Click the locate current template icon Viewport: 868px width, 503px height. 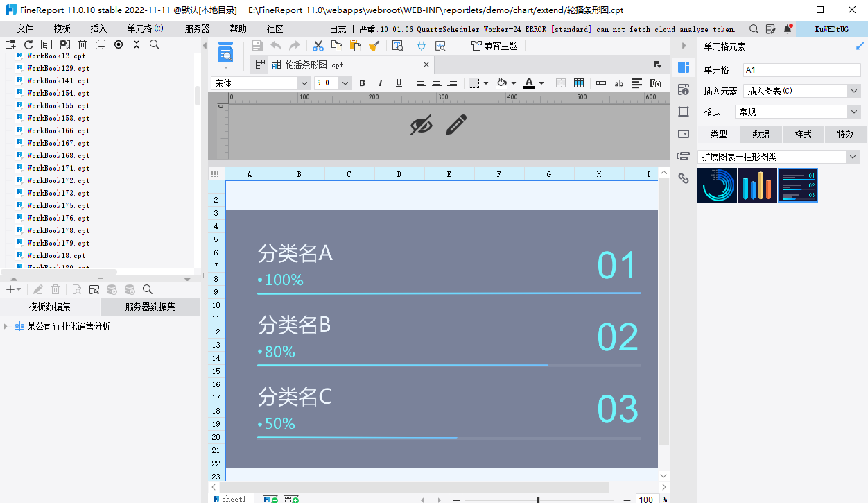point(119,44)
